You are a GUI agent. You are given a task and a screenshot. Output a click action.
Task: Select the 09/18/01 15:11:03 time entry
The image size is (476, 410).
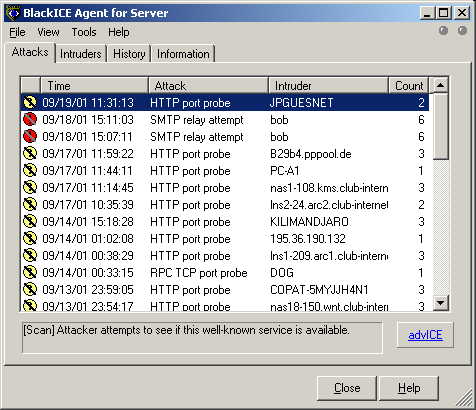(88, 120)
